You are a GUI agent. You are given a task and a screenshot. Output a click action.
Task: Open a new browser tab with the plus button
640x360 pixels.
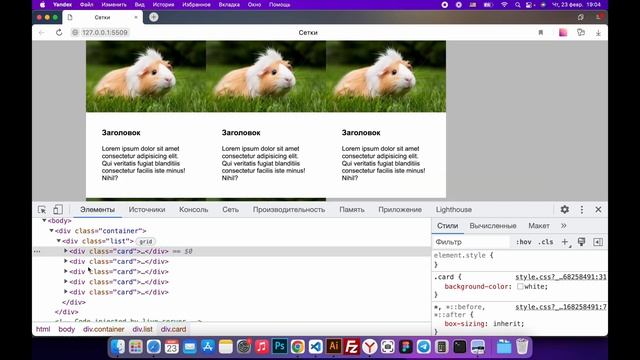pos(153,17)
